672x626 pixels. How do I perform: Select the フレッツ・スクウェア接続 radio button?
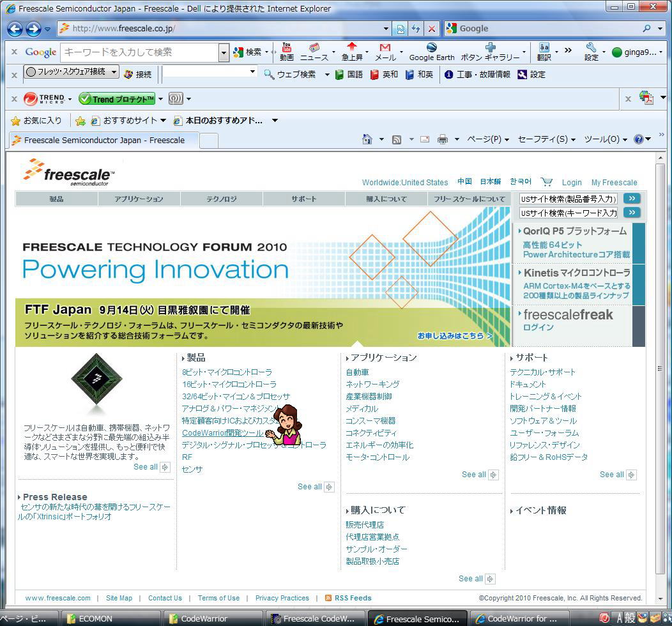(x=31, y=72)
